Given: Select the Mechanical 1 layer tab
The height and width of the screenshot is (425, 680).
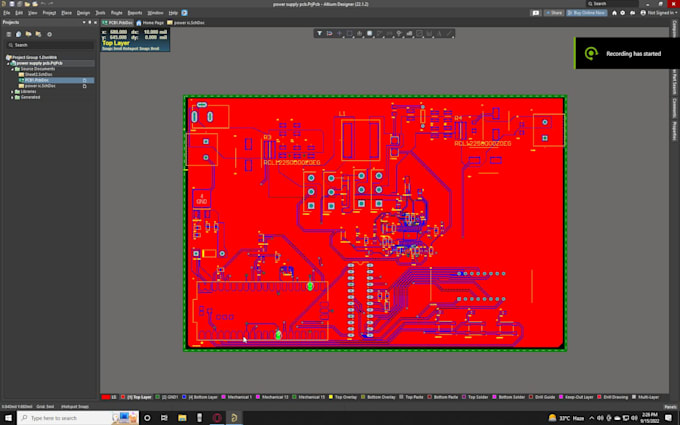Looking at the screenshot, I should 236,397.
